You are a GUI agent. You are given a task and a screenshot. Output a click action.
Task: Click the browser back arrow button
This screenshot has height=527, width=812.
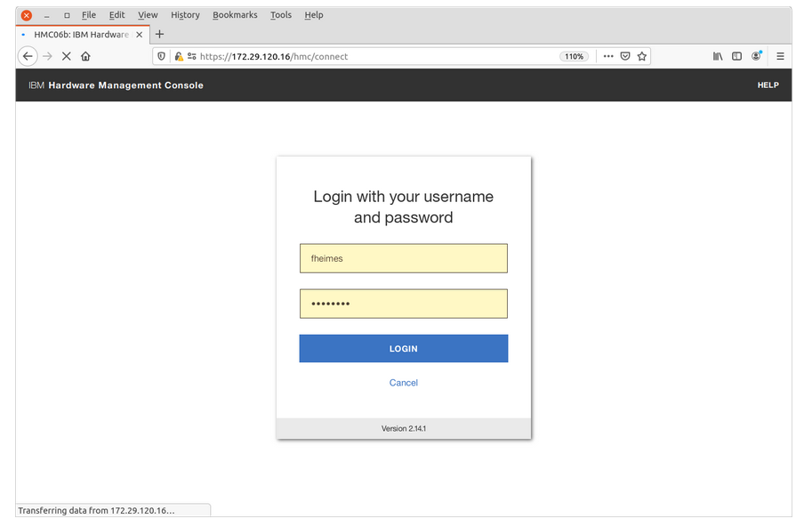[28, 56]
